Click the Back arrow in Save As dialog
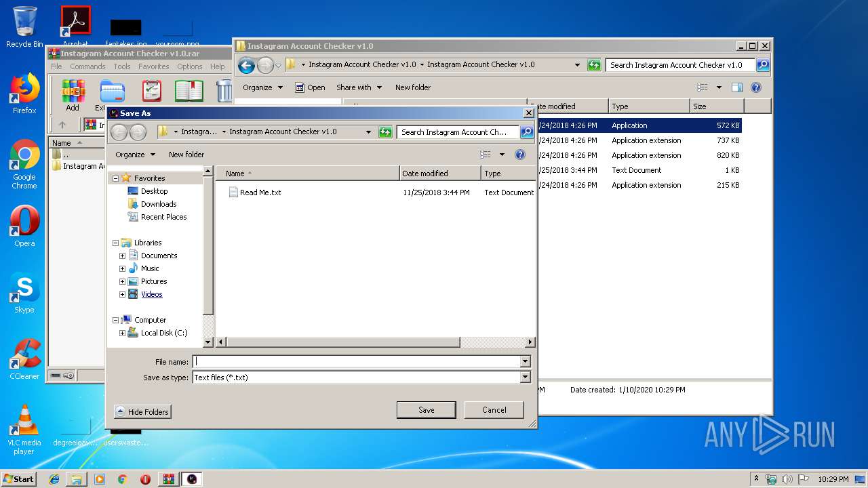 click(x=119, y=132)
